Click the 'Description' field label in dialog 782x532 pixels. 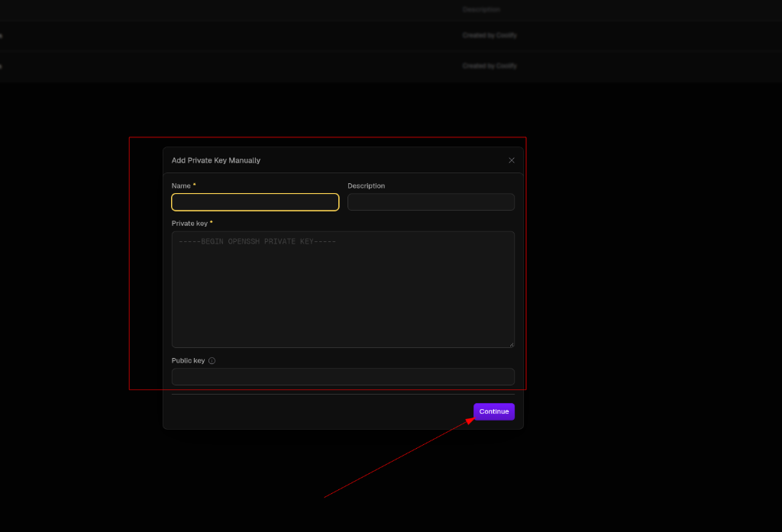coord(366,185)
